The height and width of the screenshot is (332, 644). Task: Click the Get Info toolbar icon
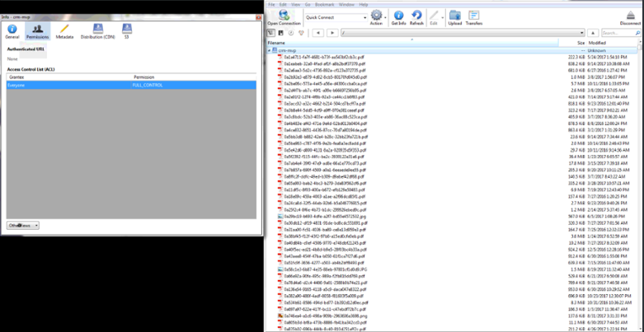click(398, 16)
